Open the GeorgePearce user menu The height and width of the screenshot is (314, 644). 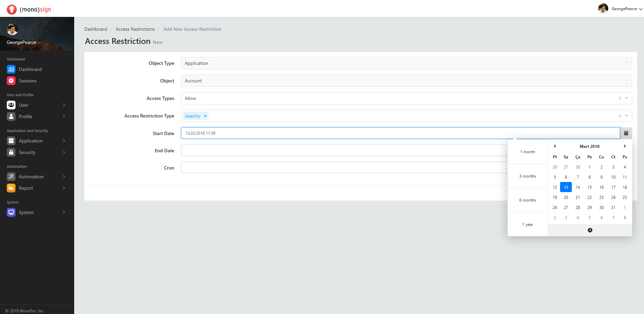[x=620, y=9]
